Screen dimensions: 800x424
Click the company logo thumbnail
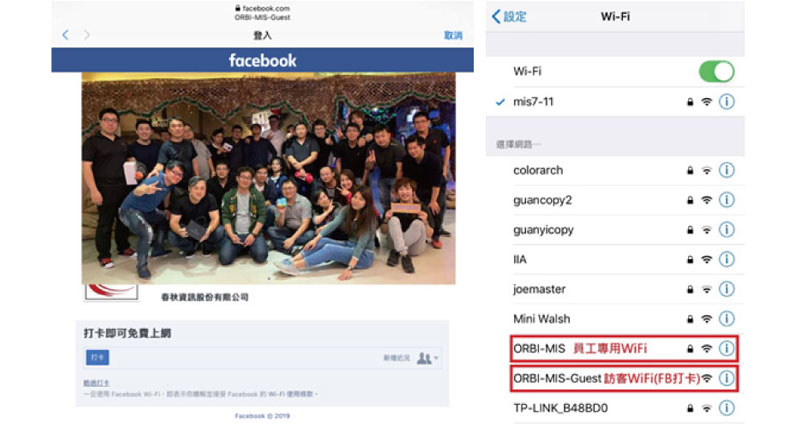coord(112,292)
